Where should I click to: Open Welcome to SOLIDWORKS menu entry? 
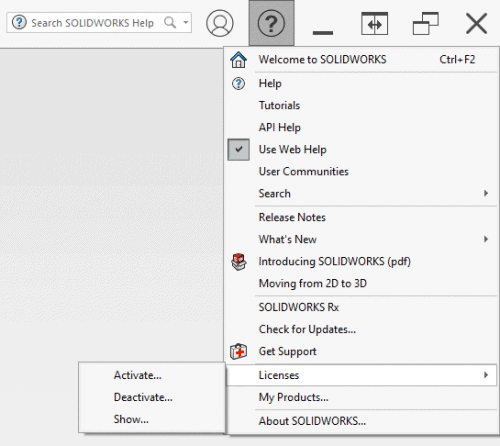click(x=362, y=60)
